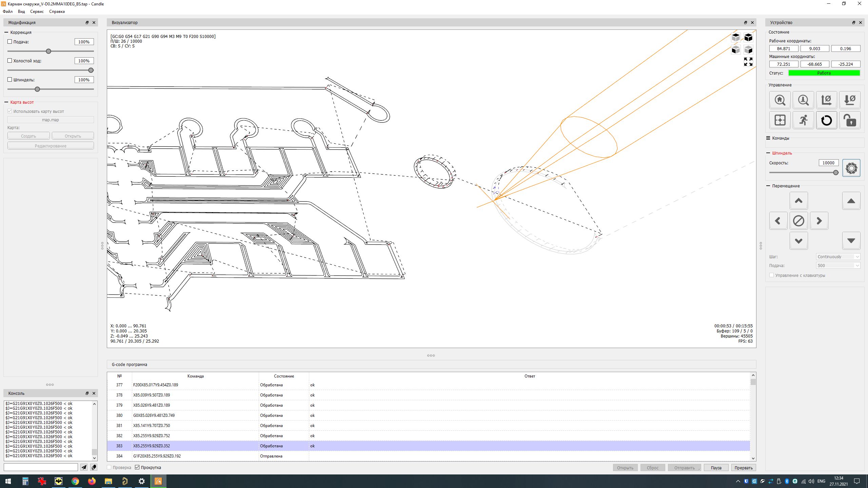Click the spindle Скорость slider
The height and width of the screenshot is (488, 868).
pyautogui.click(x=803, y=172)
